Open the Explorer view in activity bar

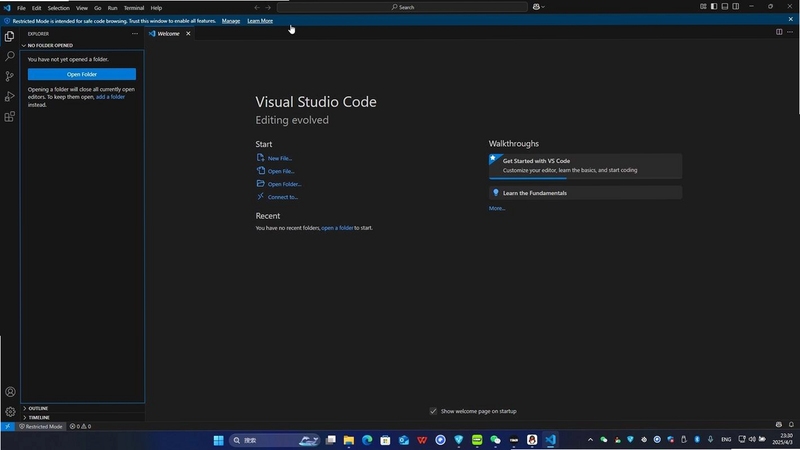click(10, 36)
